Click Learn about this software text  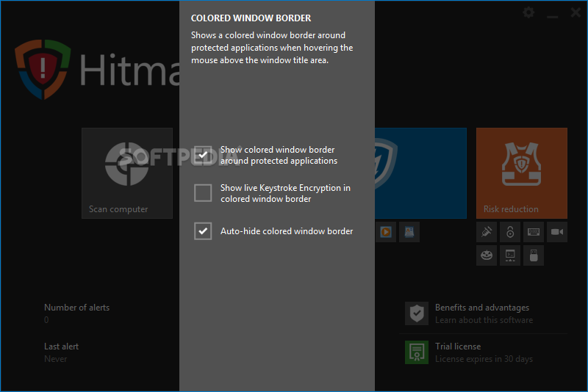click(x=484, y=320)
